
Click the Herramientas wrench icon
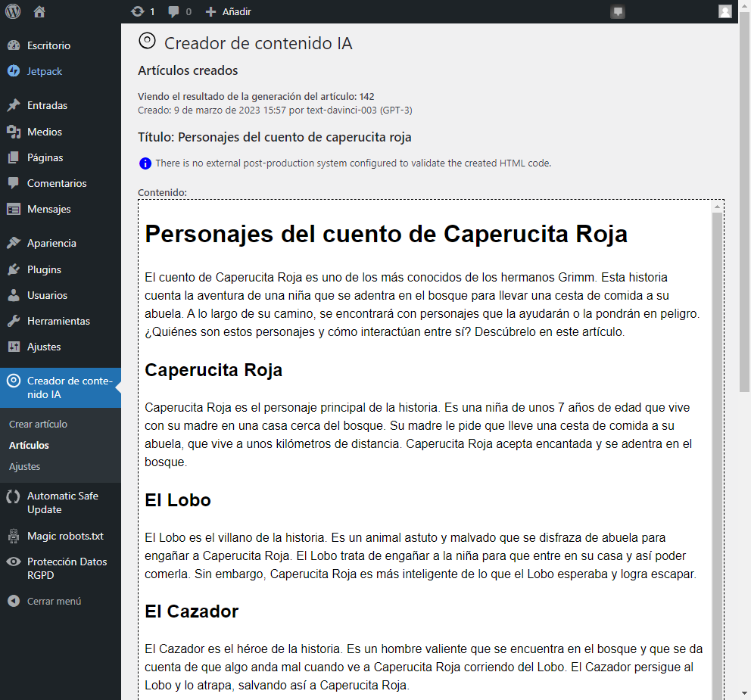[14, 321]
